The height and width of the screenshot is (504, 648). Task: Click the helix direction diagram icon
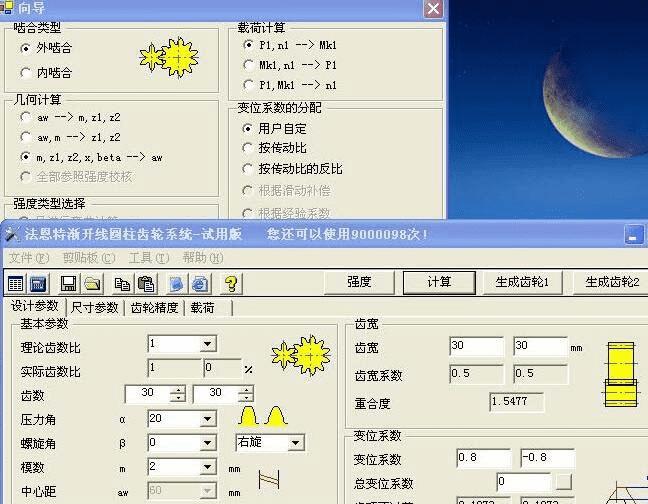click(269, 480)
